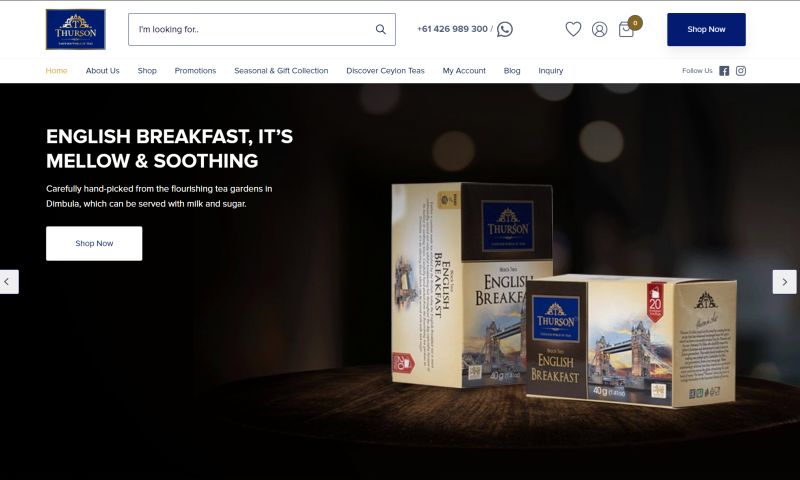Focus the "I'm looking for.." search field
Screen dimensions: 800x480
(262, 30)
